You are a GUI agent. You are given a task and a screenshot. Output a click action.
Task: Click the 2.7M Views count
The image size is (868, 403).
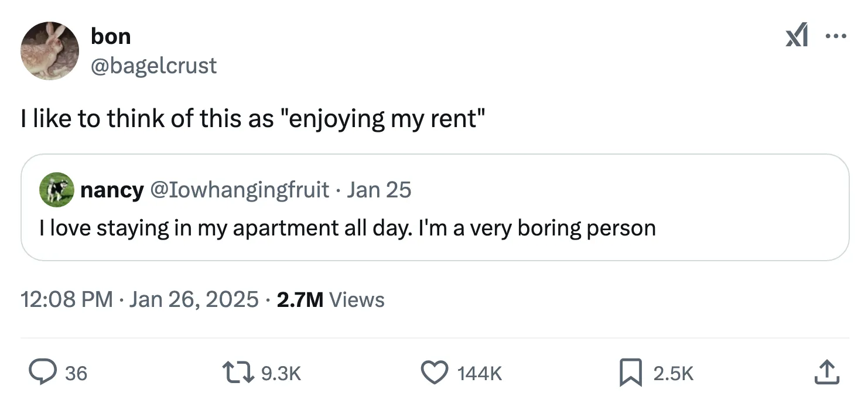(x=330, y=299)
